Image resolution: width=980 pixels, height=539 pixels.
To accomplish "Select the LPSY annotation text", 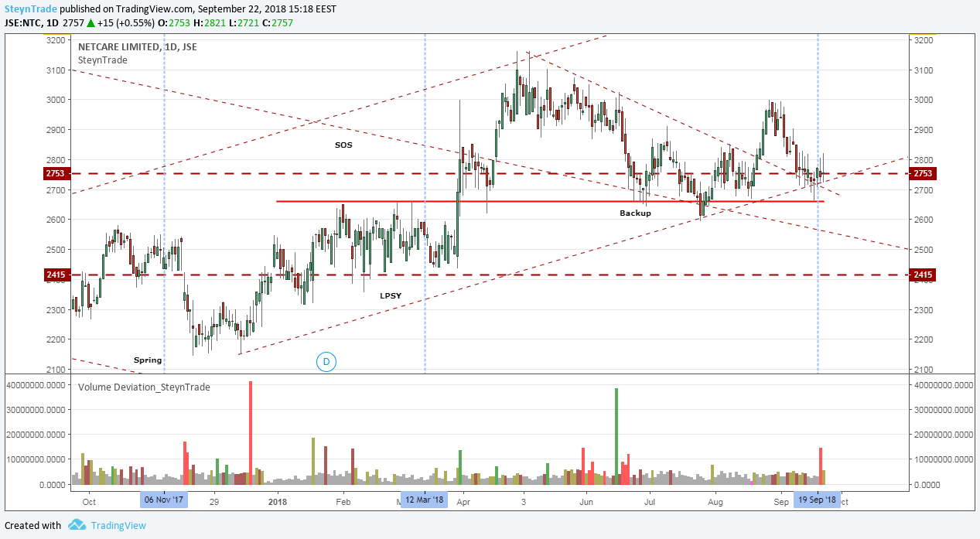I will coord(391,296).
